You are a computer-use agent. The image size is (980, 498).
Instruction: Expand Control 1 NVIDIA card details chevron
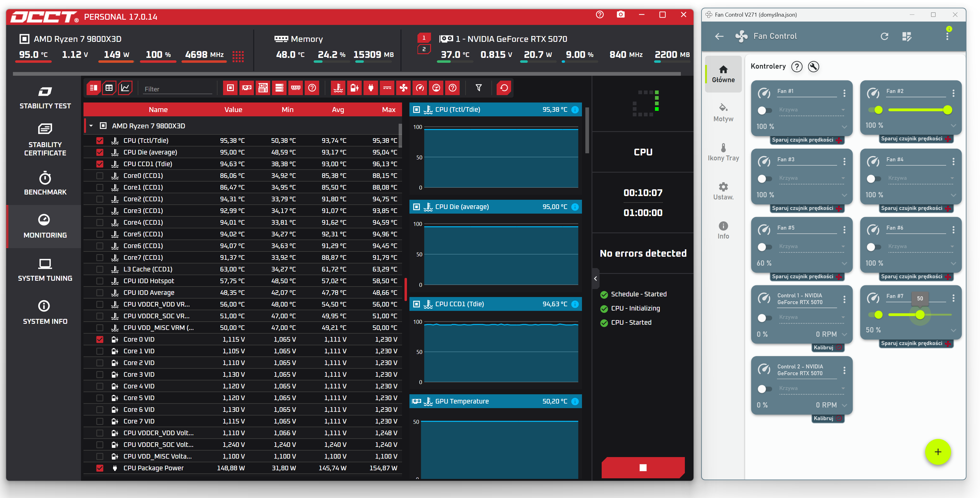tap(844, 335)
